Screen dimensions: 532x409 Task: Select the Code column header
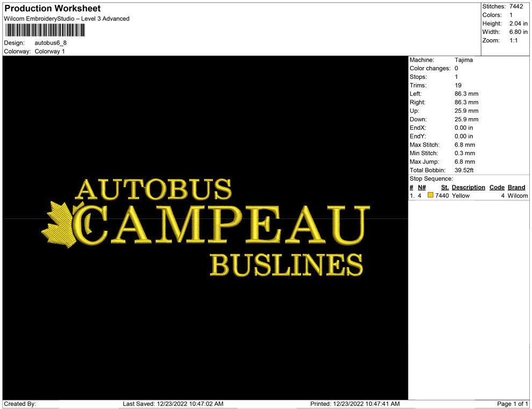tap(497, 187)
